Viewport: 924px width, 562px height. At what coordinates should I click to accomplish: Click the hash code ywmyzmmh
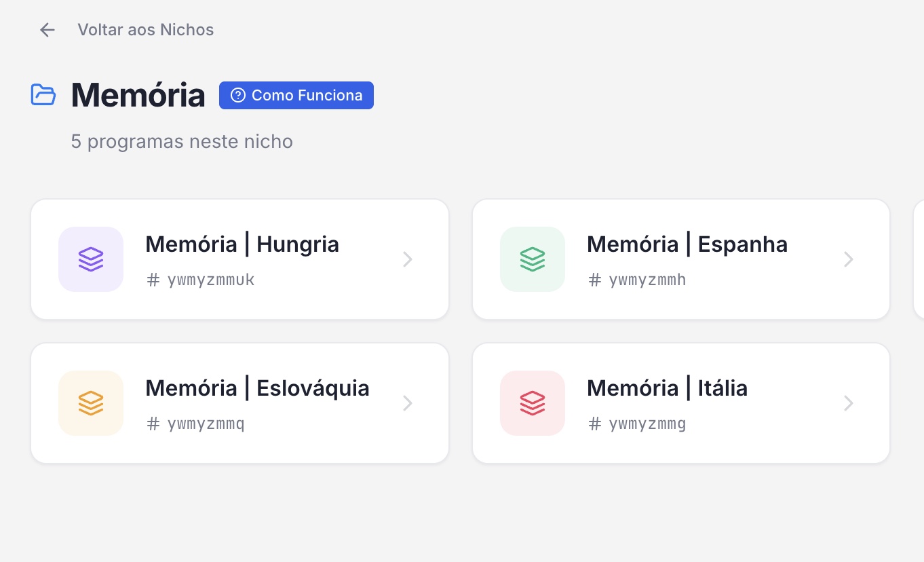[x=647, y=280]
